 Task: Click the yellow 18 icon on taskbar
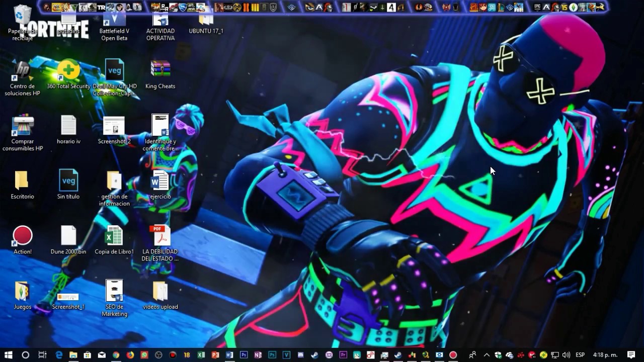point(187,355)
